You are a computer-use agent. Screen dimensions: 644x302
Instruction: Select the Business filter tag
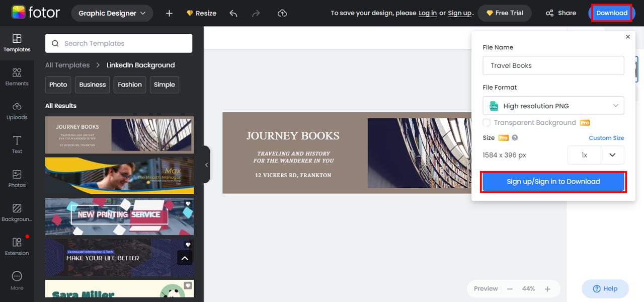93,85
